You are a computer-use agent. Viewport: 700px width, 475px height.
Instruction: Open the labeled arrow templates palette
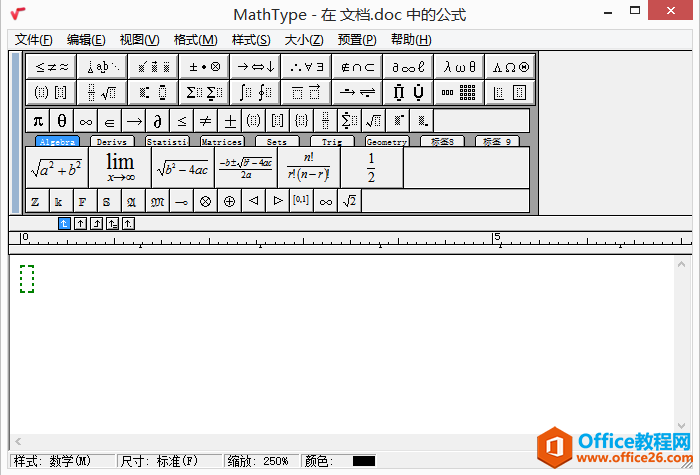357,92
